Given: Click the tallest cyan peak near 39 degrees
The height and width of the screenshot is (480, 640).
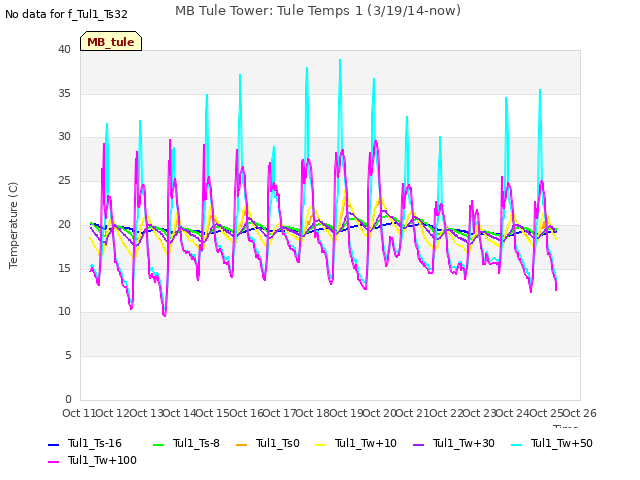Looking at the screenshot, I should point(340,60).
